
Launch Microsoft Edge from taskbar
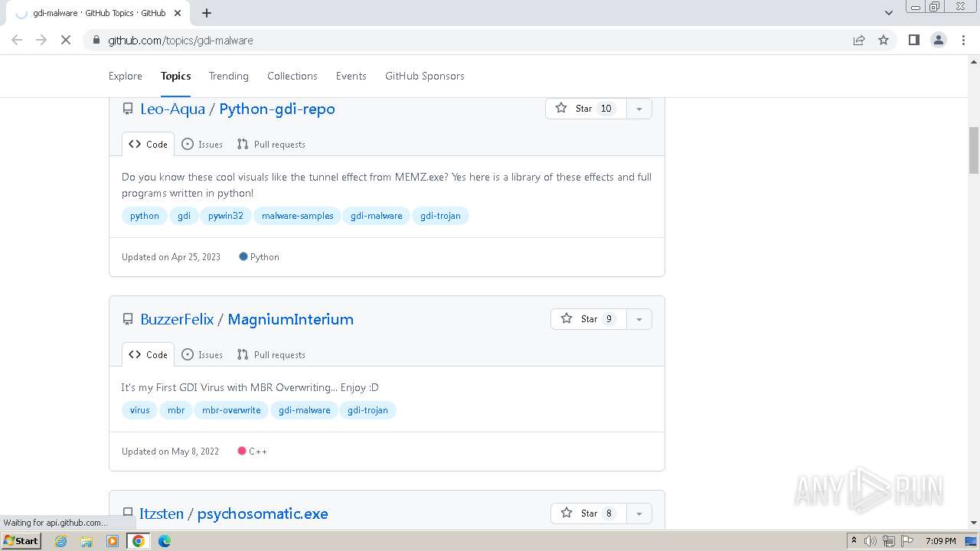pyautogui.click(x=165, y=541)
